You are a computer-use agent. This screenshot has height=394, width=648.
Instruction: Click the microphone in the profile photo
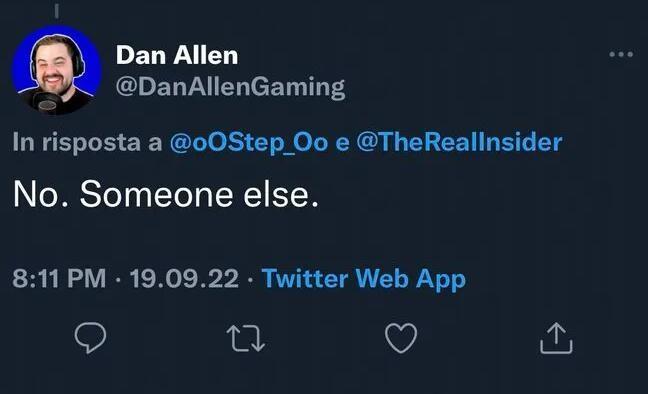coord(47,102)
